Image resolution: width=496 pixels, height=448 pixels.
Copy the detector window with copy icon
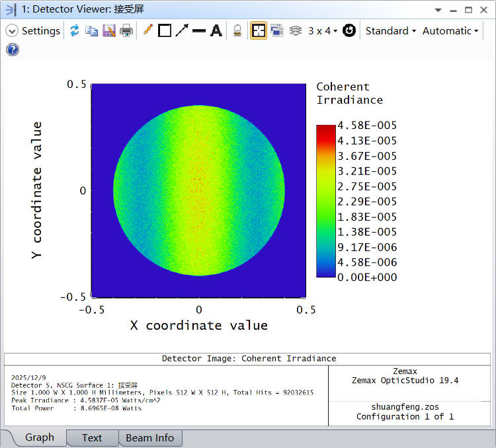point(92,31)
